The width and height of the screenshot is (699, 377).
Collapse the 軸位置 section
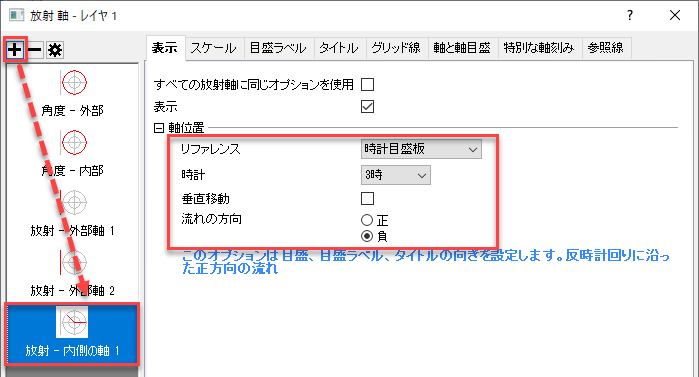pyautogui.click(x=159, y=128)
